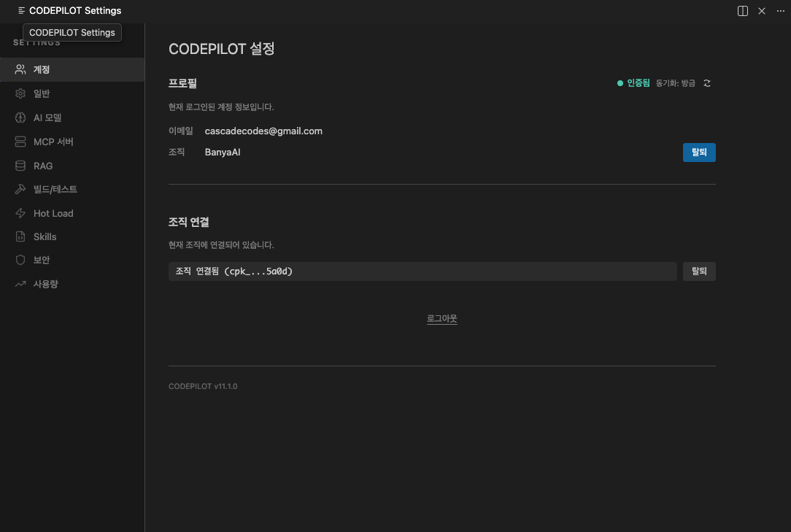
Task: Open the more actions ellipsis menu
Action: point(780,11)
